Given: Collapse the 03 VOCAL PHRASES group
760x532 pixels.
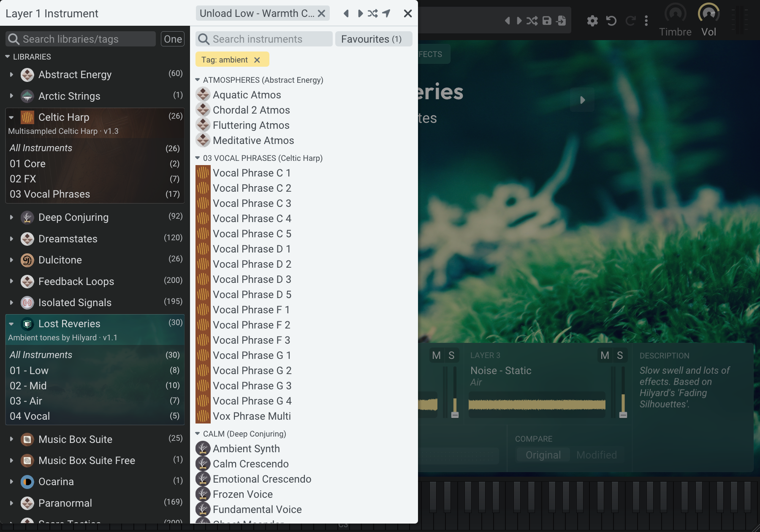Looking at the screenshot, I should [197, 158].
